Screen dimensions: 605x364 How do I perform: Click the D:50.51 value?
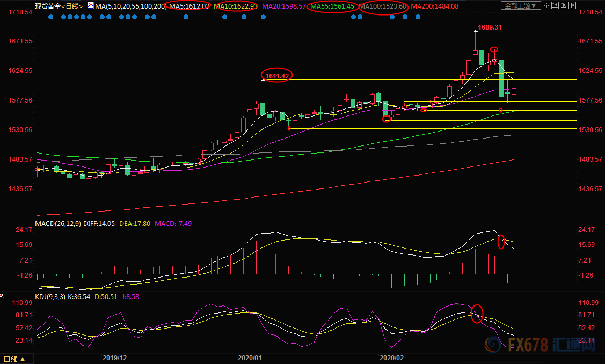pyautogui.click(x=106, y=297)
